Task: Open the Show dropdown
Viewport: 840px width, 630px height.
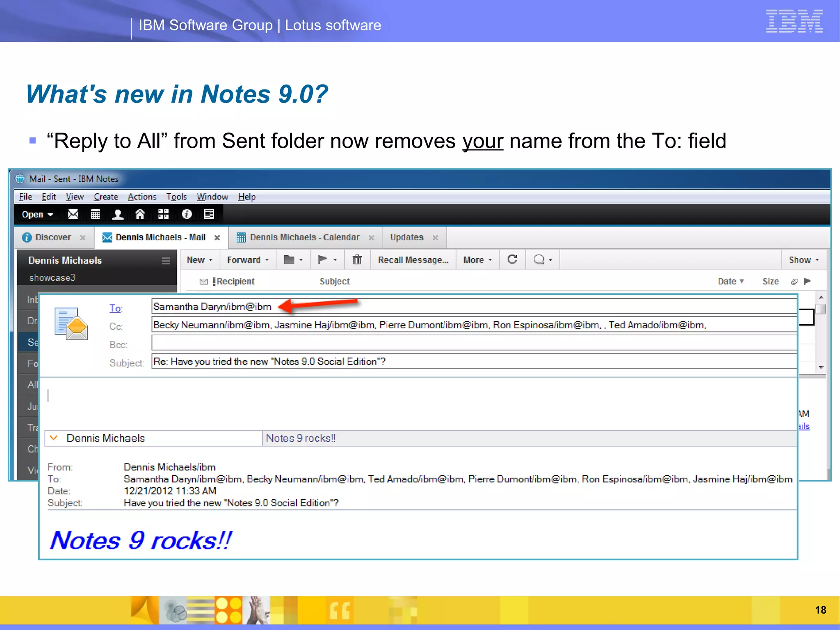Action: [x=804, y=260]
